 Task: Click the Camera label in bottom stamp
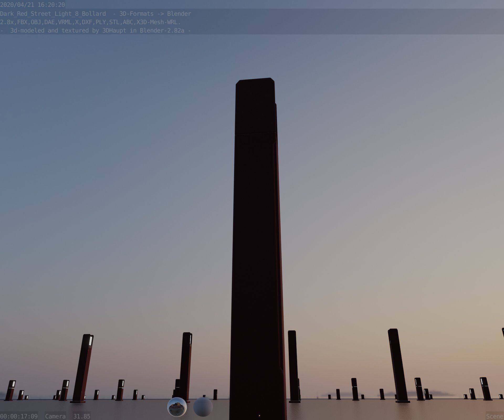(55, 416)
